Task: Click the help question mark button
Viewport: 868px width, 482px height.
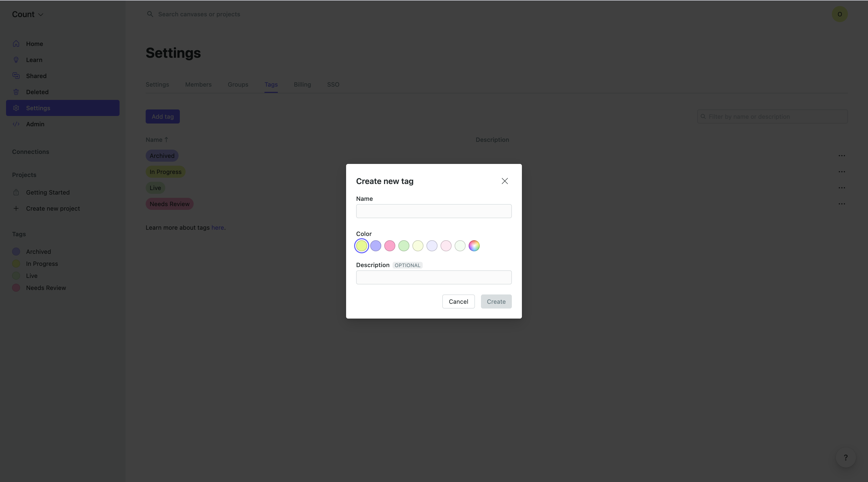Action: click(845, 457)
